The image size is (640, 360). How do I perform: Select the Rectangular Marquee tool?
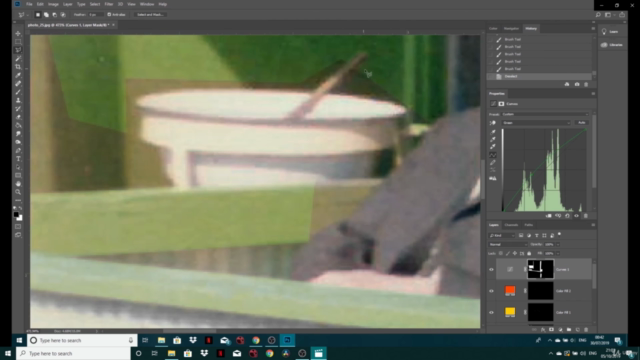18,42
